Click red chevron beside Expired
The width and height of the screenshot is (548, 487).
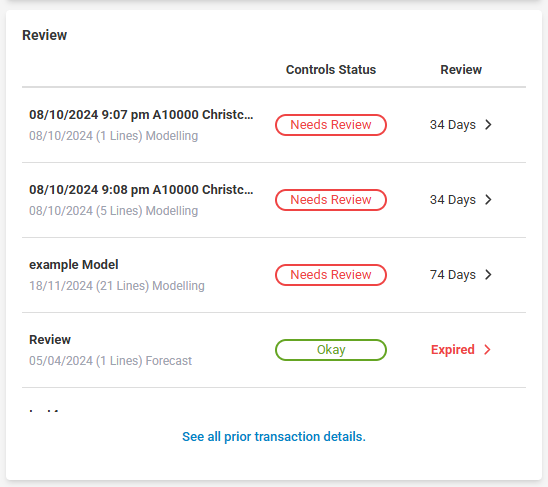[488, 350]
